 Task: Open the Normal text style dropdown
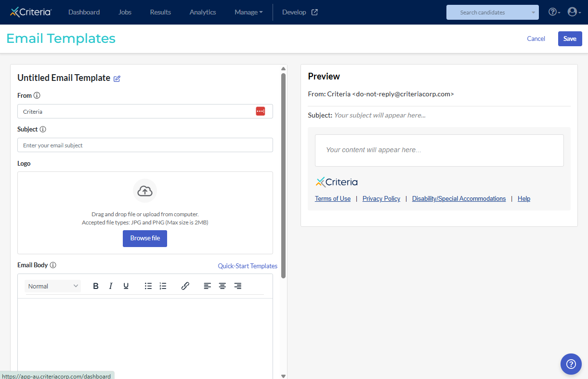[x=53, y=286]
